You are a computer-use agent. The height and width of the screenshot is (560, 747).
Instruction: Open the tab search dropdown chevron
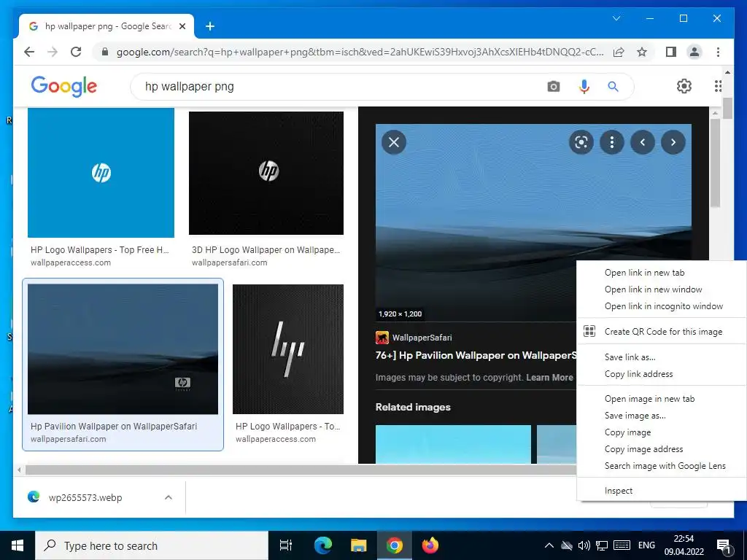click(616, 18)
